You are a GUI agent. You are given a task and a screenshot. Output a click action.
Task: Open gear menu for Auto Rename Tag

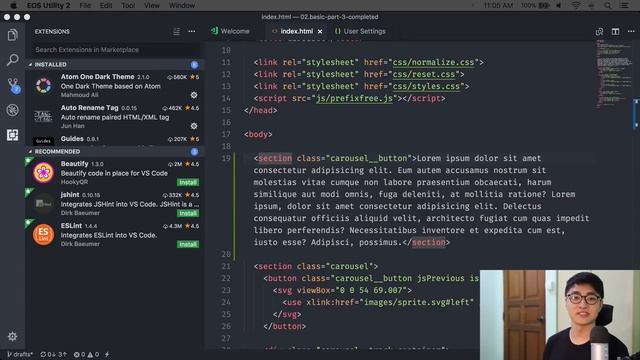(194, 126)
